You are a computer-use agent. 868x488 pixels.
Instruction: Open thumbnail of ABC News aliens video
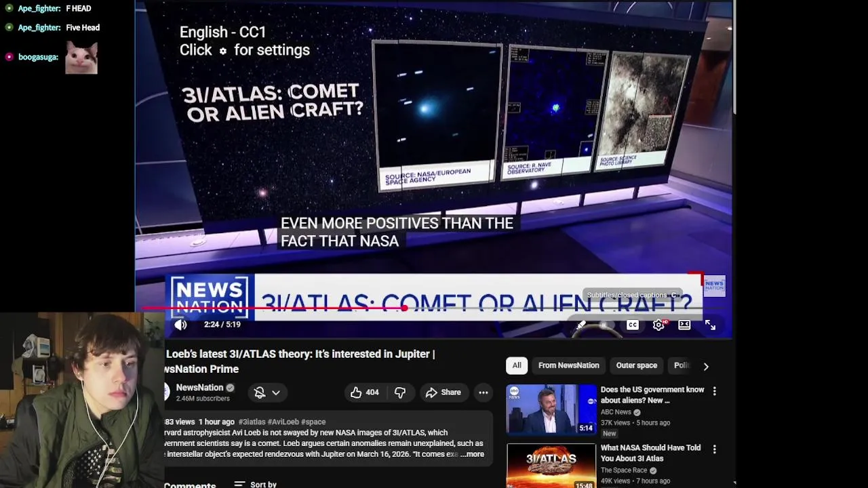[551, 409]
